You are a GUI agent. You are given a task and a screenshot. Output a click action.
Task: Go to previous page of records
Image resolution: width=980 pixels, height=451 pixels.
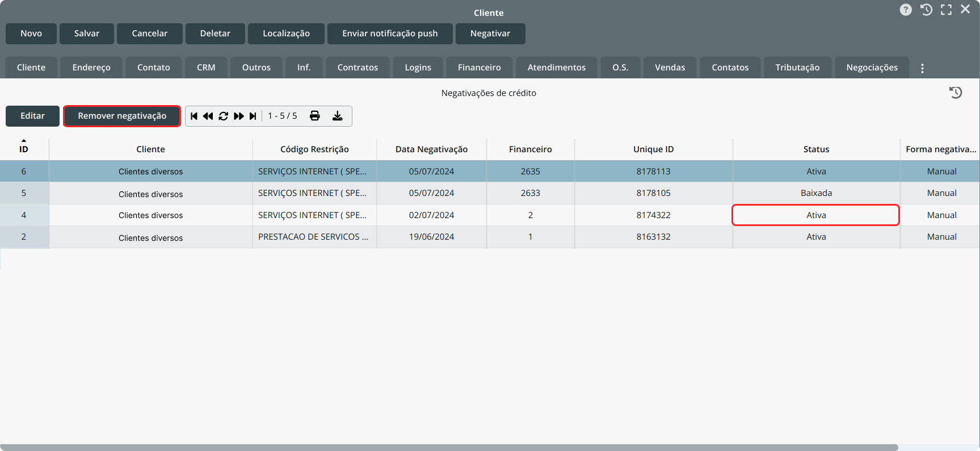pos(208,116)
